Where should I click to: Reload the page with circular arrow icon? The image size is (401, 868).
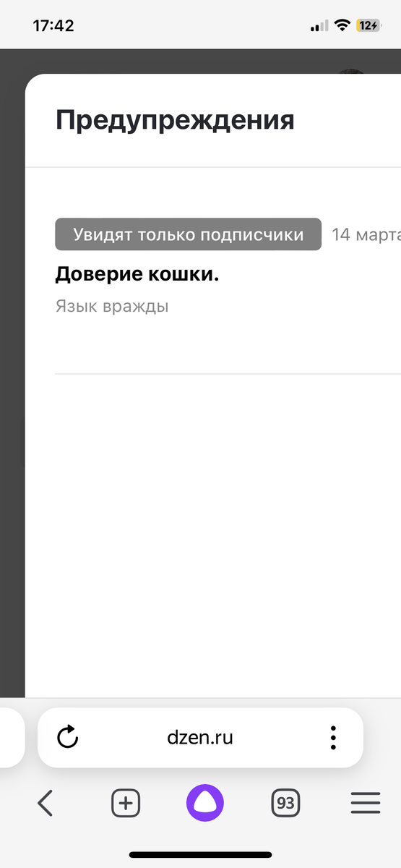[x=67, y=737]
